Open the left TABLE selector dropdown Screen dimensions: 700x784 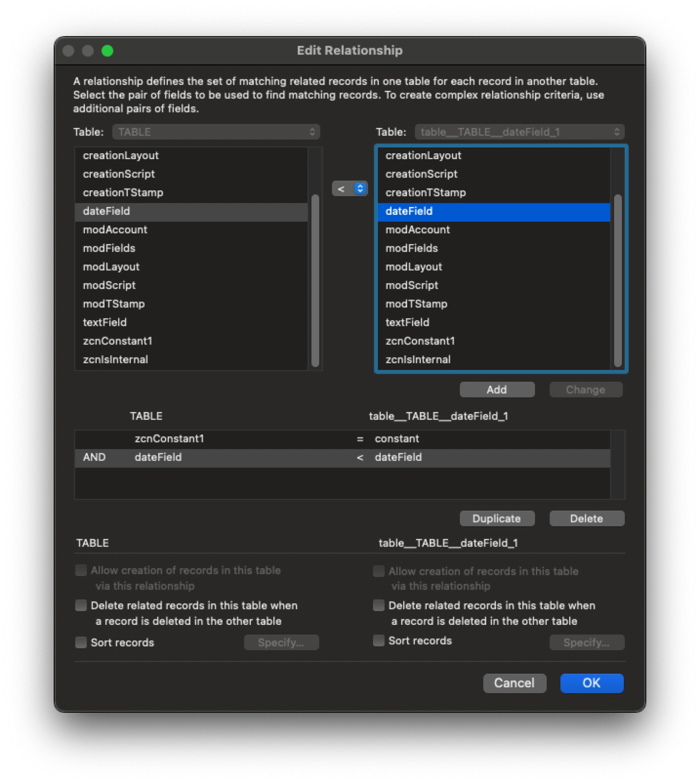pos(216,132)
